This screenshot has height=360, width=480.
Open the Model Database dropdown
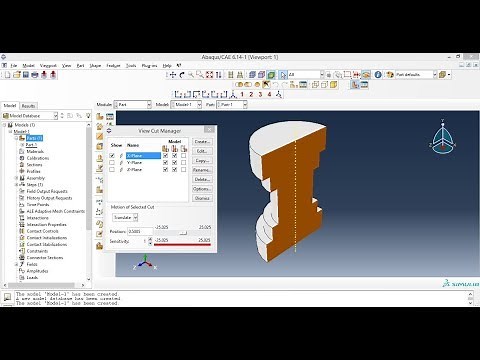[30, 116]
